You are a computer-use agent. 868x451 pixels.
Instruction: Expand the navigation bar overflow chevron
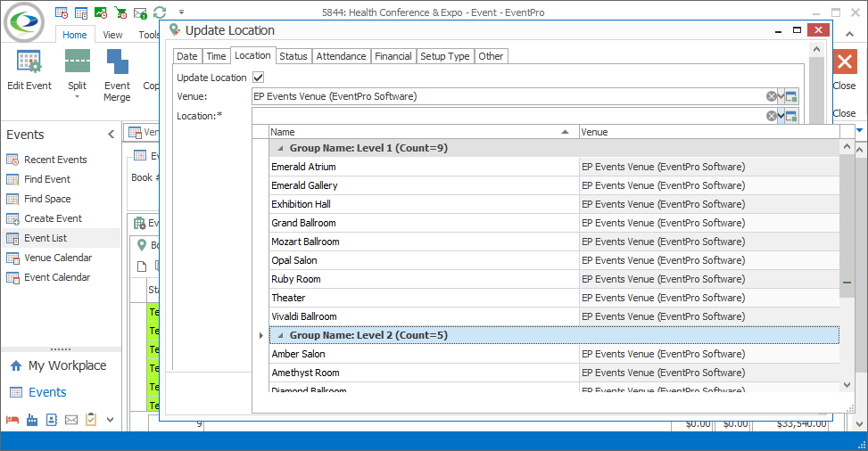click(x=110, y=420)
